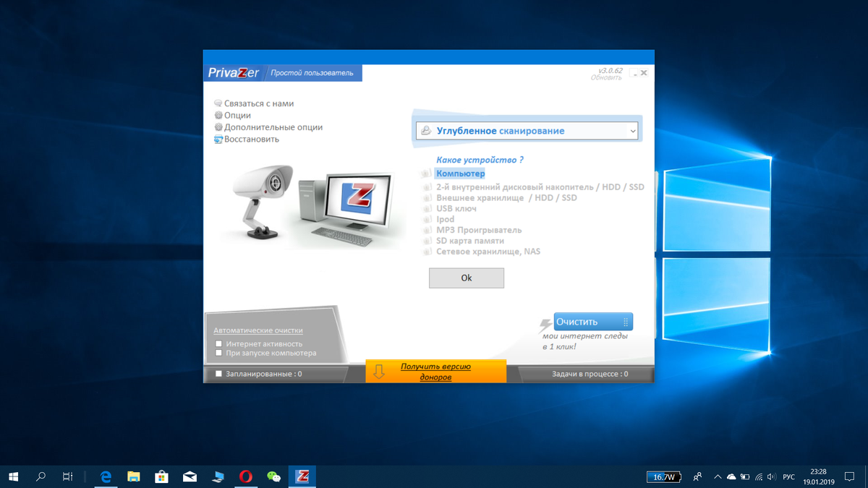The image size is (868, 488).
Task: Select USB ключ device
Action: coord(456,208)
